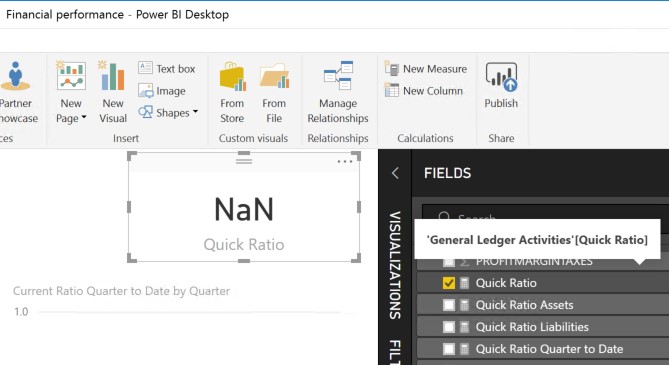Select the Quick Ratio Assets measure name
The image size is (669, 365).
[524, 305]
